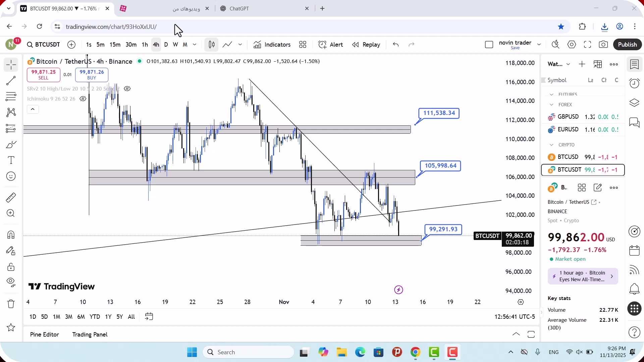Open the candlestick chart type selector
Viewport: 644px width, 362px height.
[x=212, y=45]
